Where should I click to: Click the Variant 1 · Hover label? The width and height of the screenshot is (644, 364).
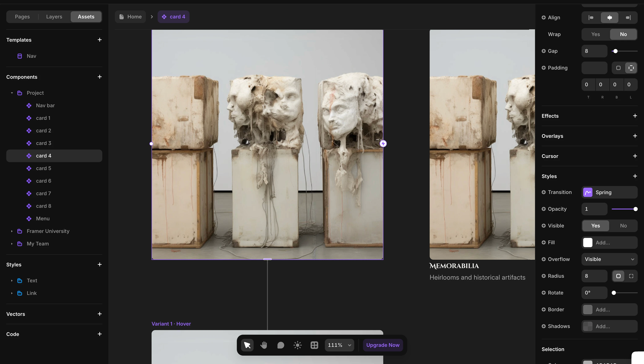[x=171, y=324]
